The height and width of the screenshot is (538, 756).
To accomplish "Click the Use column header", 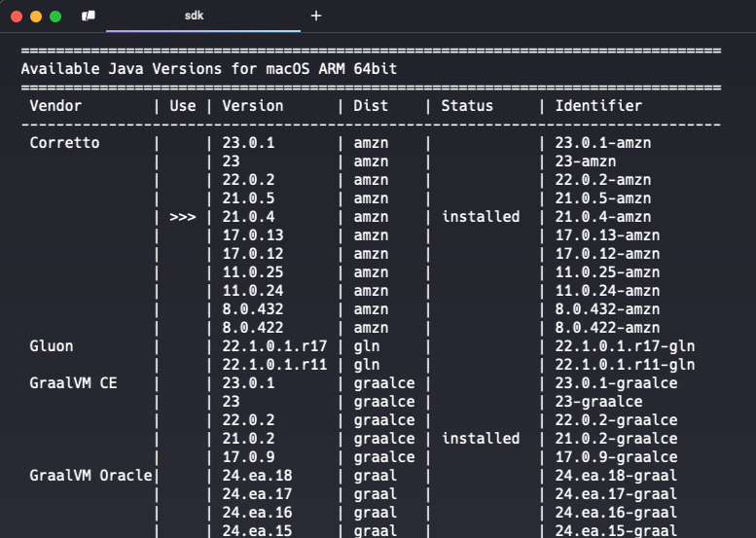I will click(x=183, y=106).
